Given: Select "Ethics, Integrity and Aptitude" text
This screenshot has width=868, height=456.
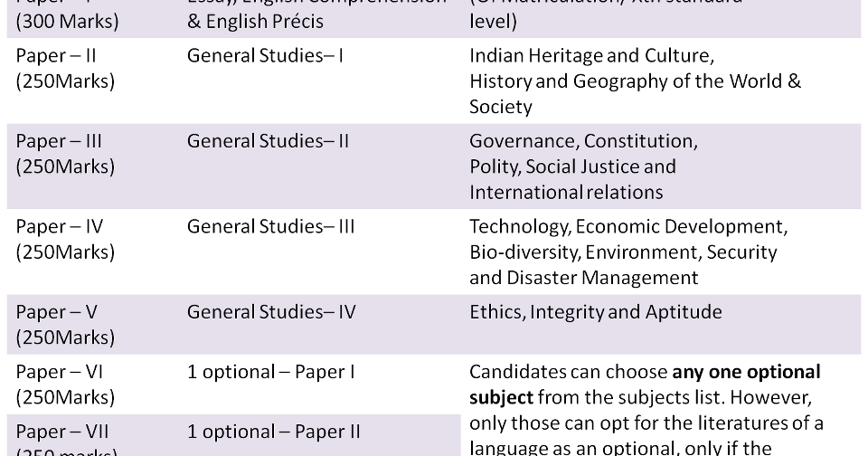Looking at the screenshot, I should [x=595, y=312].
